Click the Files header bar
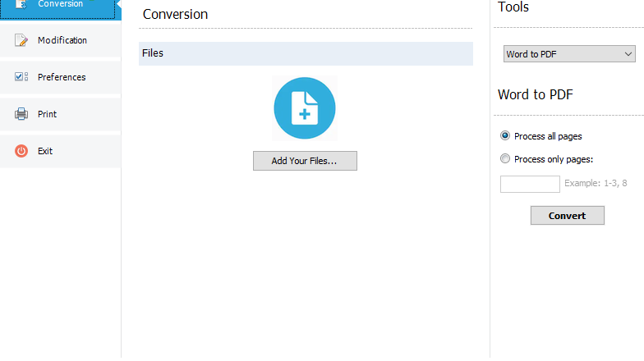The width and height of the screenshot is (644, 361). (x=306, y=53)
